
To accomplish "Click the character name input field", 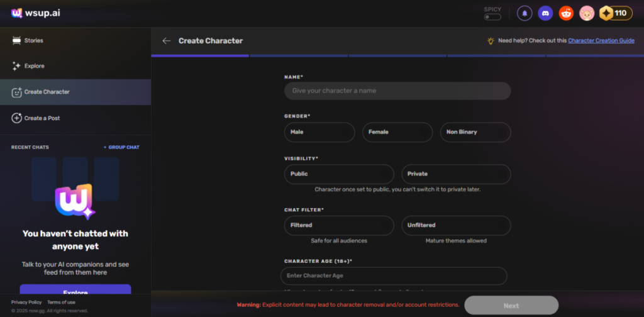I will (x=397, y=91).
